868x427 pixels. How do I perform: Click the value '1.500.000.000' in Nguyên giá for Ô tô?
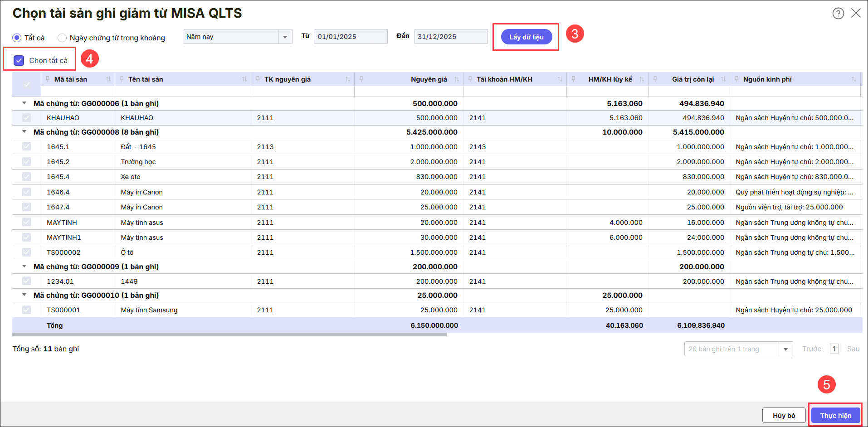click(x=434, y=252)
